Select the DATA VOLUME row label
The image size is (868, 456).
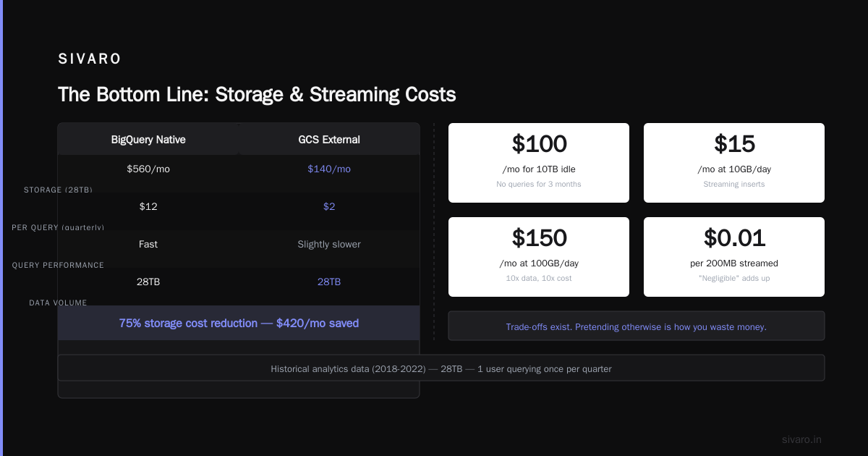[x=58, y=303]
